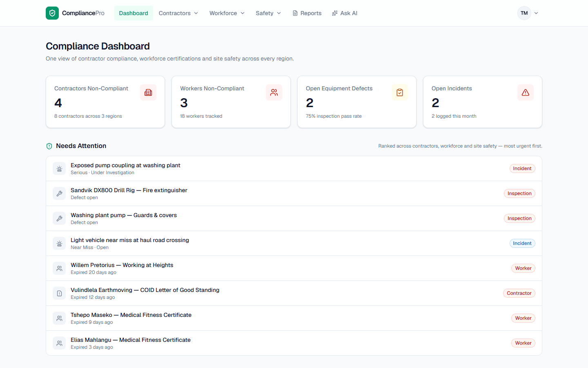Click the people icon for Willem Pretorius row
588x368 pixels.
pos(59,268)
